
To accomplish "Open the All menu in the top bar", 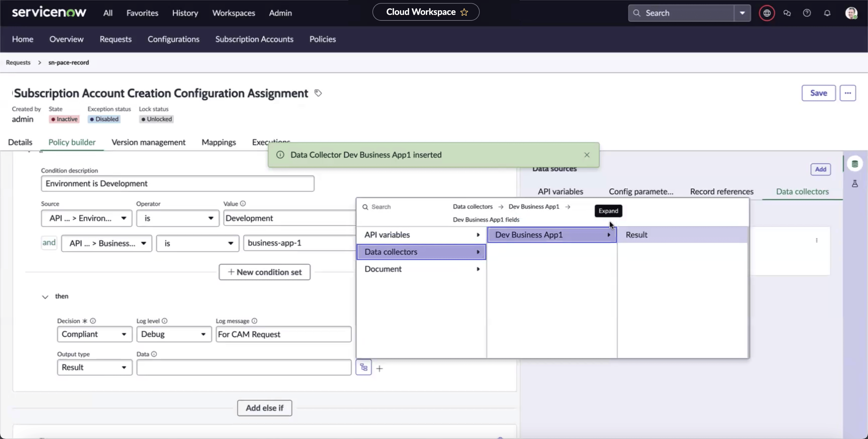I will [108, 13].
